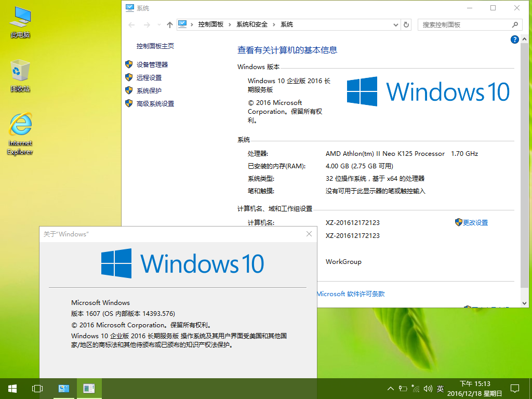Open 设备管理器 (Device Manager) link
This screenshot has width=532, height=399.
coord(152,64)
